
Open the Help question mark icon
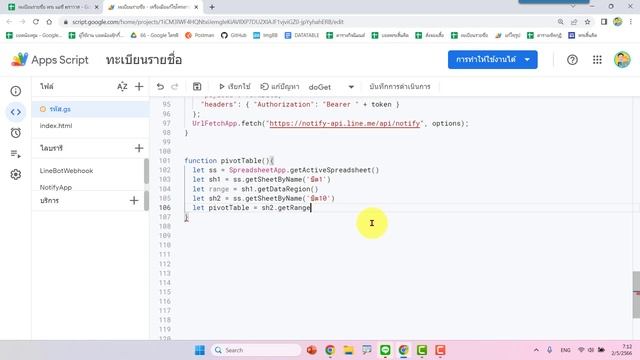[x=572, y=60]
